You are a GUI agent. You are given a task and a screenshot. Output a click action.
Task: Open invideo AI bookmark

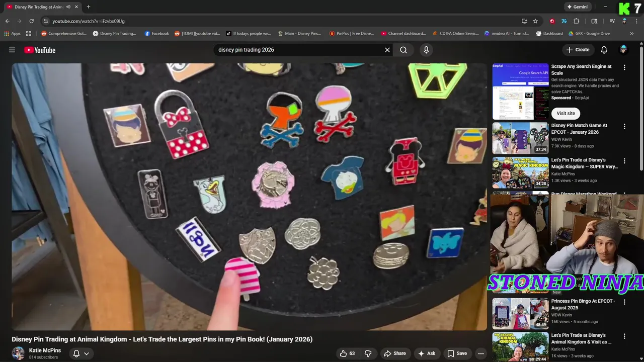click(x=507, y=34)
